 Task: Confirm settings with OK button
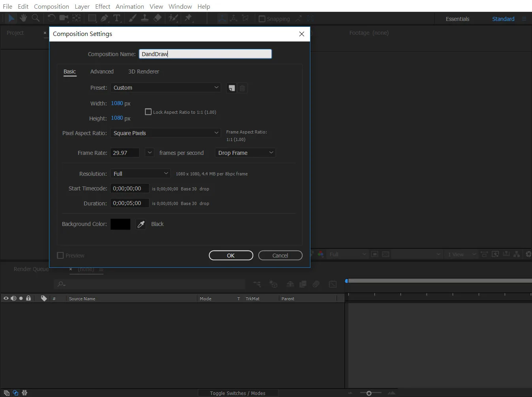coord(231,256)
